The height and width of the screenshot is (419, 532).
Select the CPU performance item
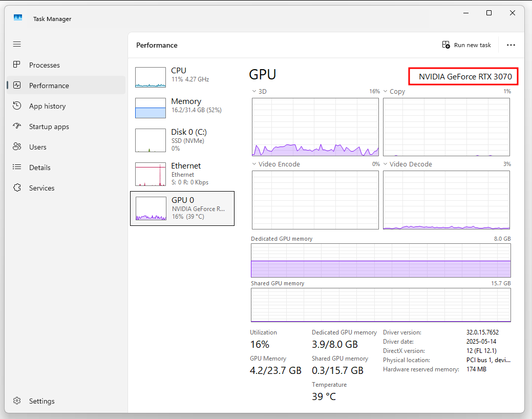[x=182, y=77]
